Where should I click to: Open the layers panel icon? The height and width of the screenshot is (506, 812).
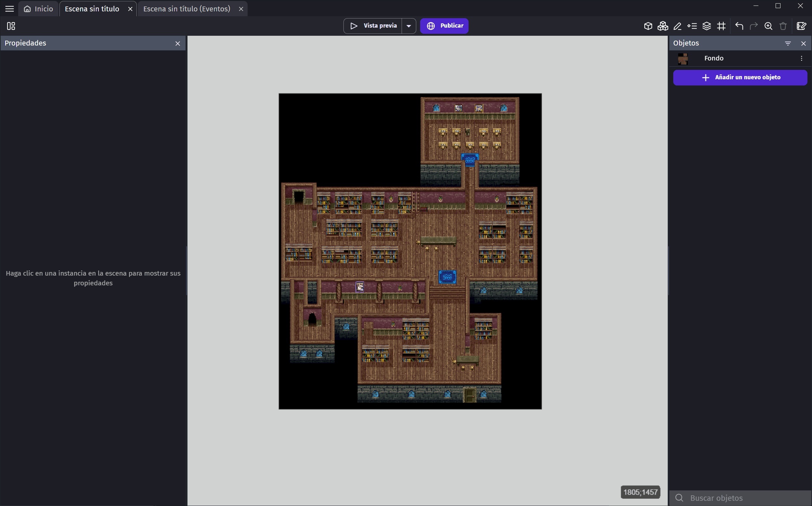point(707,26)
